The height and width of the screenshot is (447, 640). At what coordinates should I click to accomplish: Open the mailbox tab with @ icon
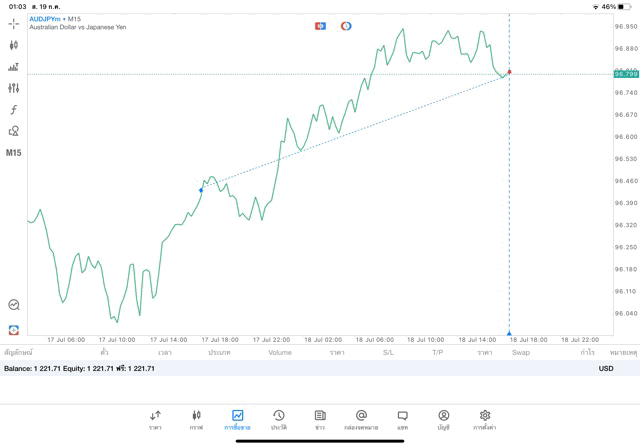[361, 419]
